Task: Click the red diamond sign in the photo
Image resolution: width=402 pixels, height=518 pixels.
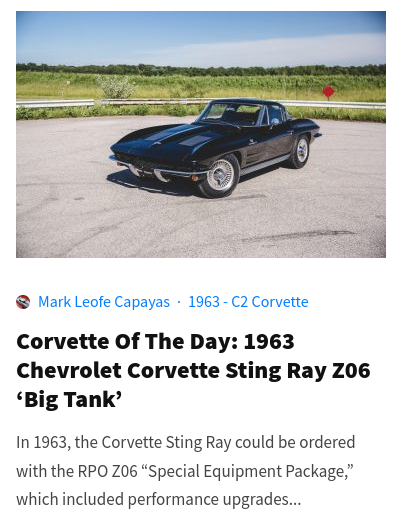Action: 328,91
